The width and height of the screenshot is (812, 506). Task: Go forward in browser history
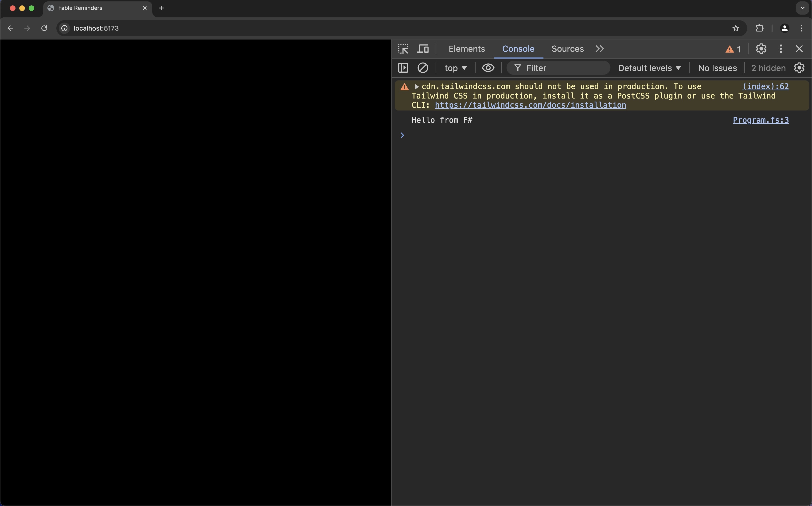pos(27,28)
